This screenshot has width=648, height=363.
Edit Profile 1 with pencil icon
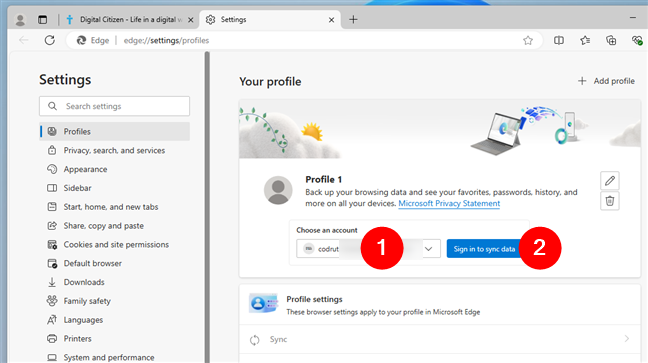tap(610, 181)
